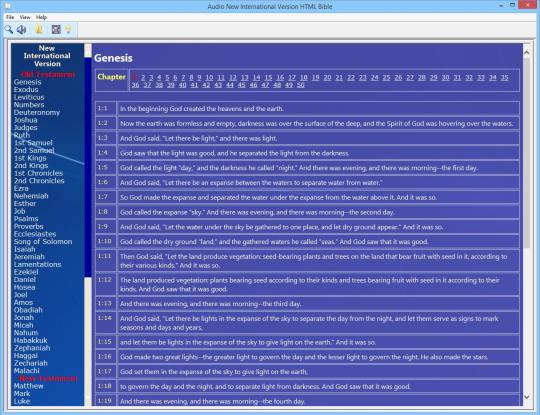Click the light bulb tip icon
The image size is (540, 415).
click(69, 30)
